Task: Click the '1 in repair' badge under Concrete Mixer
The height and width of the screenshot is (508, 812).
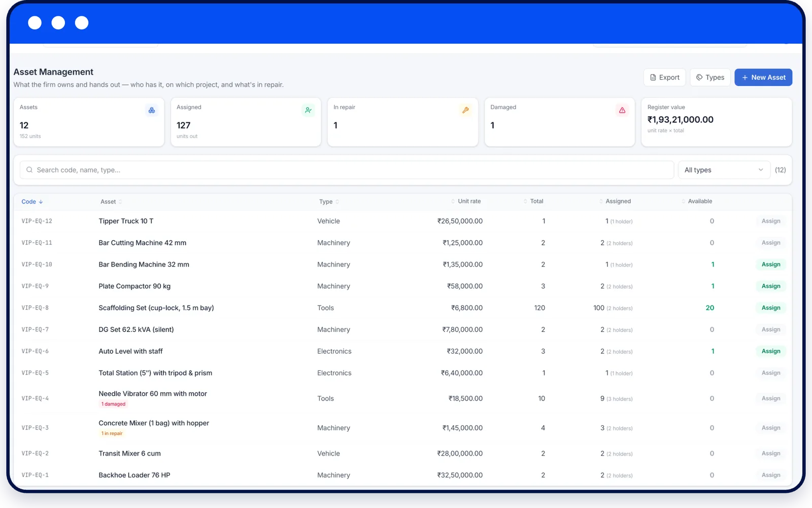Action: (x=112, y=433)
